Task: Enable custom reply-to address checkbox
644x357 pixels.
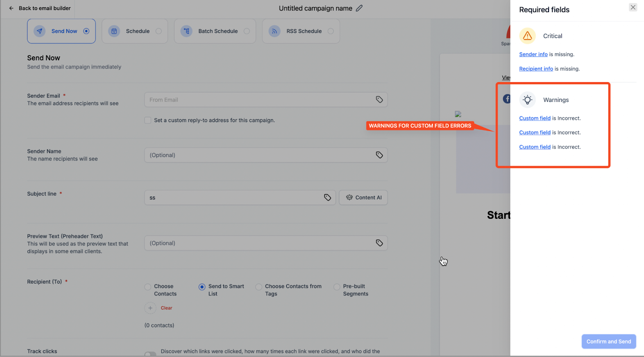Action: coord(148,120)
